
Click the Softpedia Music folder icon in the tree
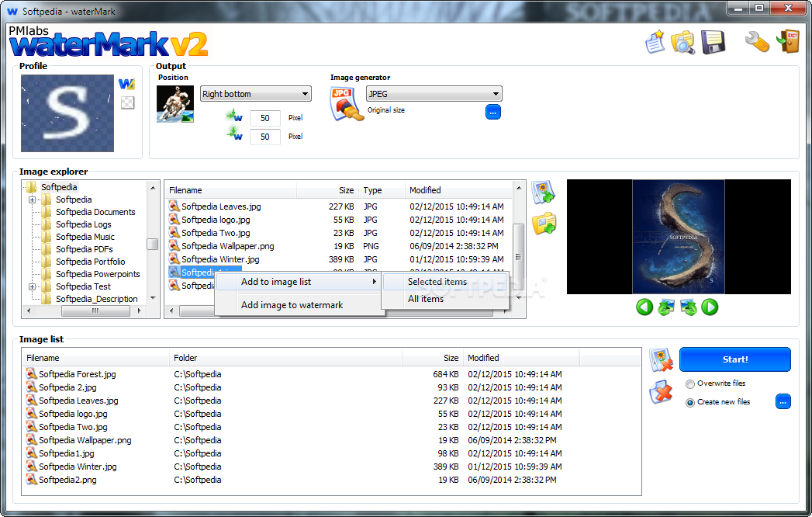pyautogui.click(x=47, y=237)
